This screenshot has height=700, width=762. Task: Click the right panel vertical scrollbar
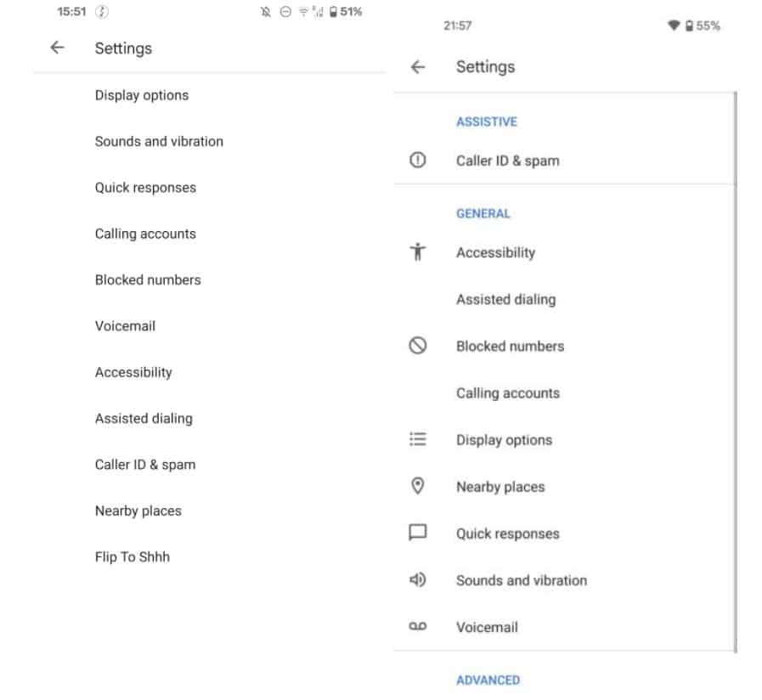(735, 372)
